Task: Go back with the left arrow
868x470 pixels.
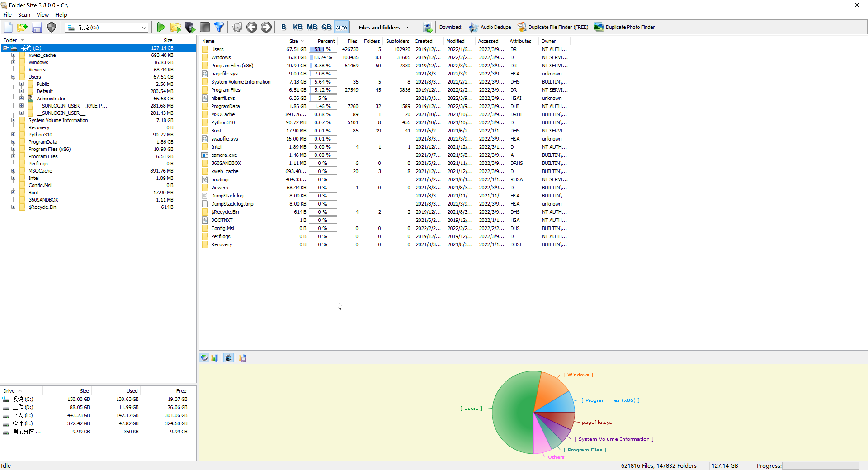Action: [x=252, y=27]
